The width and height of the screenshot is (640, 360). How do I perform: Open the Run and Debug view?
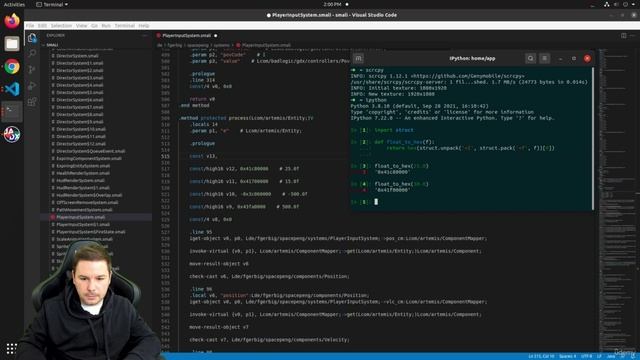(32, 86)
